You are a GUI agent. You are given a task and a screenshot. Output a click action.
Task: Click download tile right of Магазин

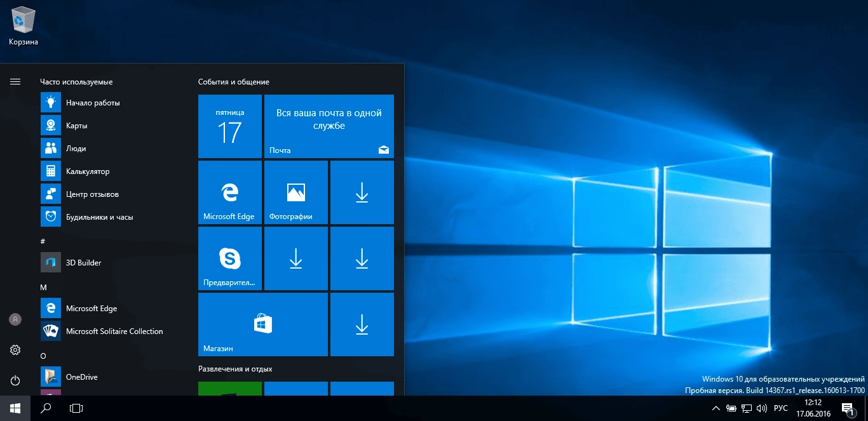(x=362, y=324)
